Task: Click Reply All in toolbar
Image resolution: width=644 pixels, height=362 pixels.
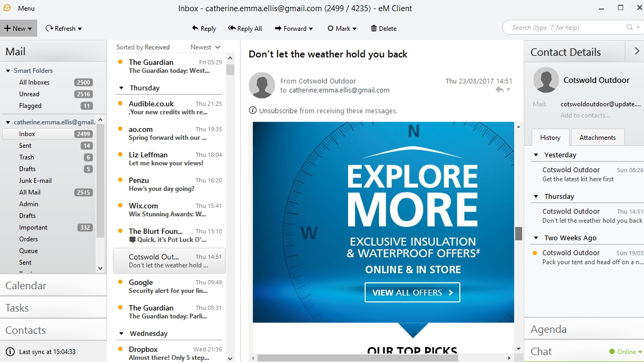Action: point(245,28)
